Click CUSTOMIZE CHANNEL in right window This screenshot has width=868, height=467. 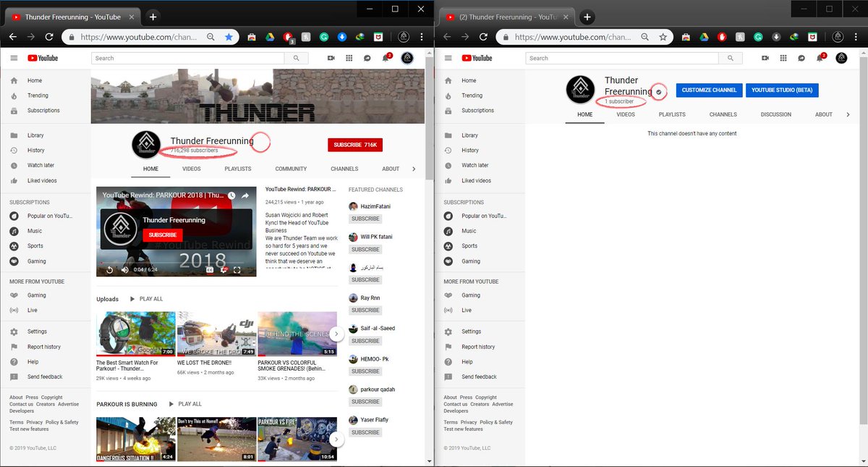click(709, 90)
